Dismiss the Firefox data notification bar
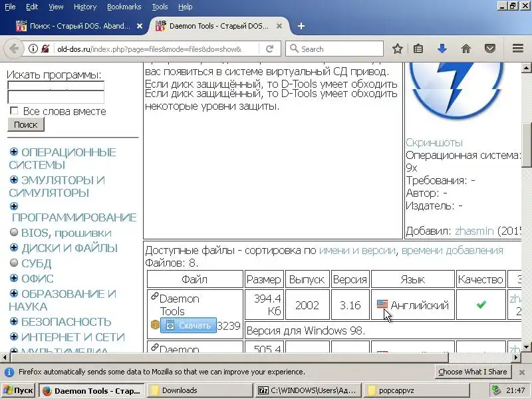The image size is (532, 399). [522, 372]
